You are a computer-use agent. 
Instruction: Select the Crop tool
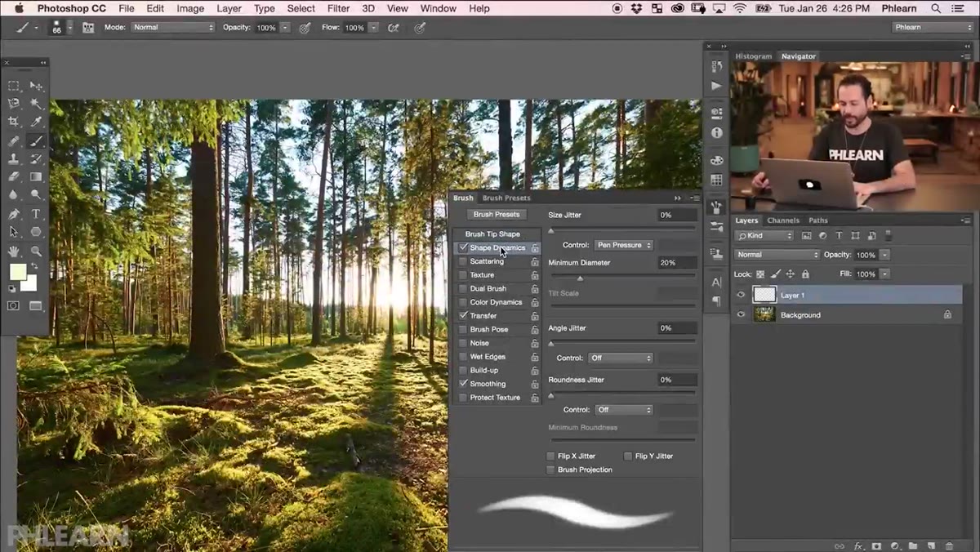point(14,122)
